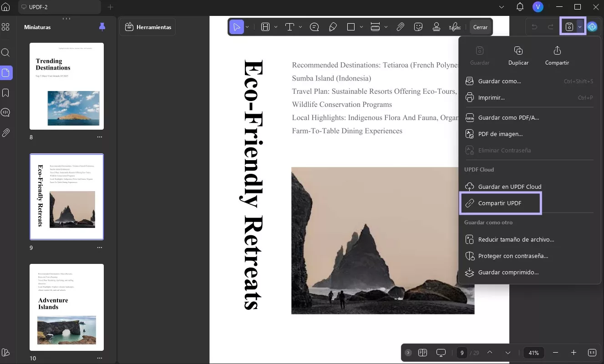604x364 pixels.
Task: Open notifications bell
Action: 520,7
